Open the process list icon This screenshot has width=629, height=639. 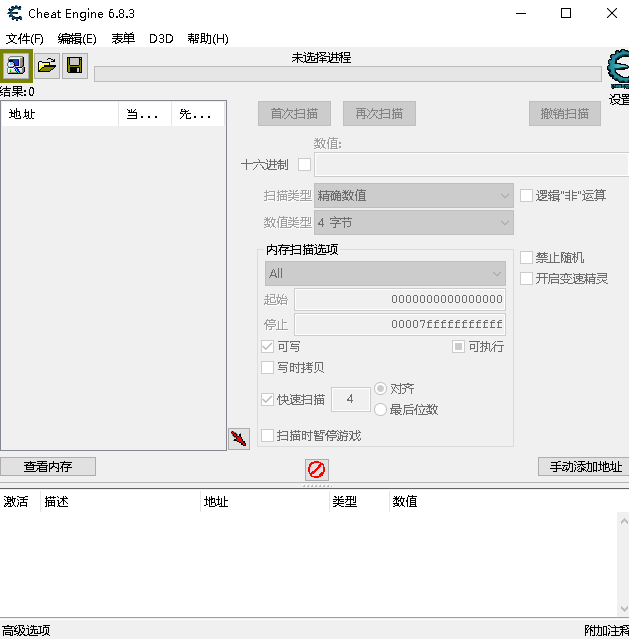16,66
